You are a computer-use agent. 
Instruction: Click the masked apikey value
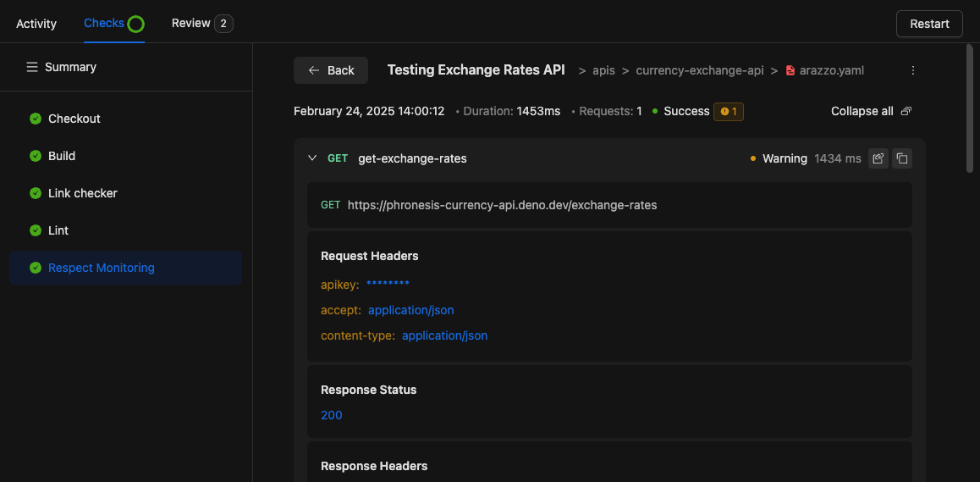tap(388, 285)
